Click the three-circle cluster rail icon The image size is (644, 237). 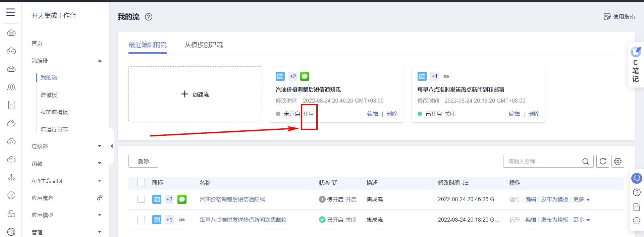click(11, 214)
